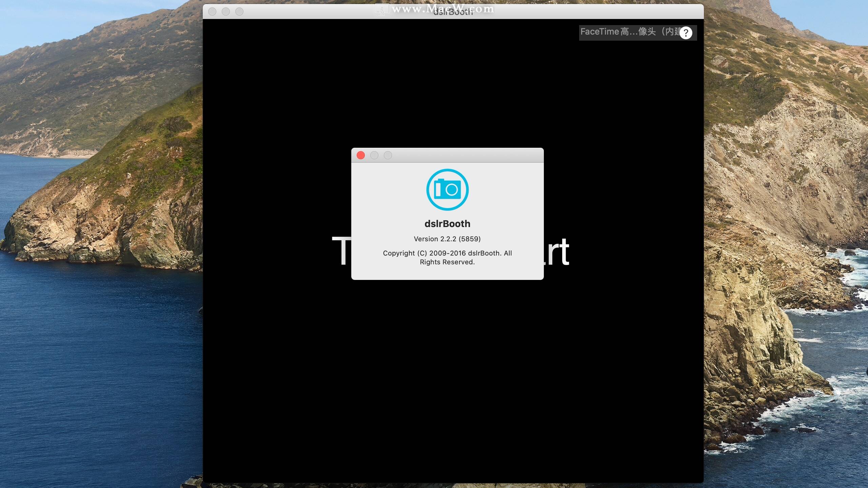Close the main dslrBooth window

pyautogui.click(x=212, y=12)
